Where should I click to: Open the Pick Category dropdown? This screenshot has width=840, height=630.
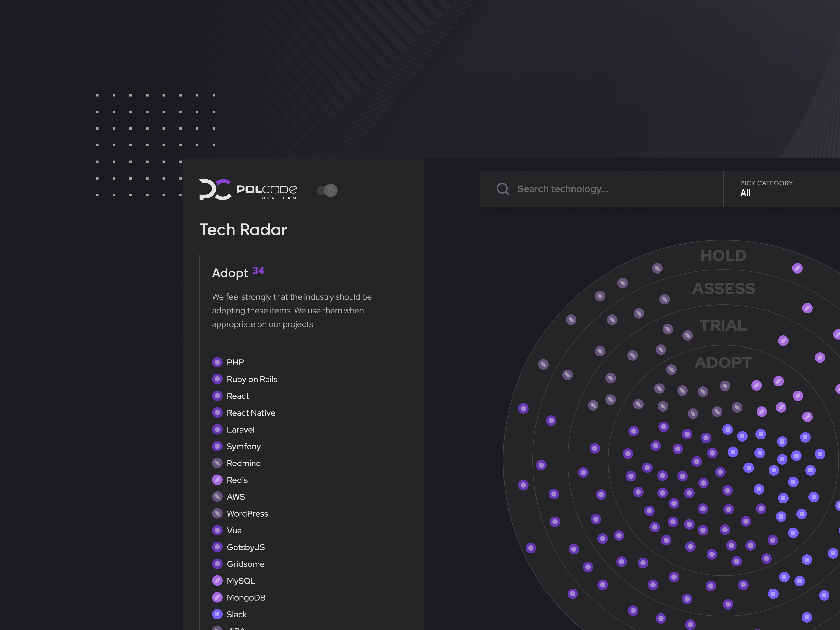click(x=782, y=189)
